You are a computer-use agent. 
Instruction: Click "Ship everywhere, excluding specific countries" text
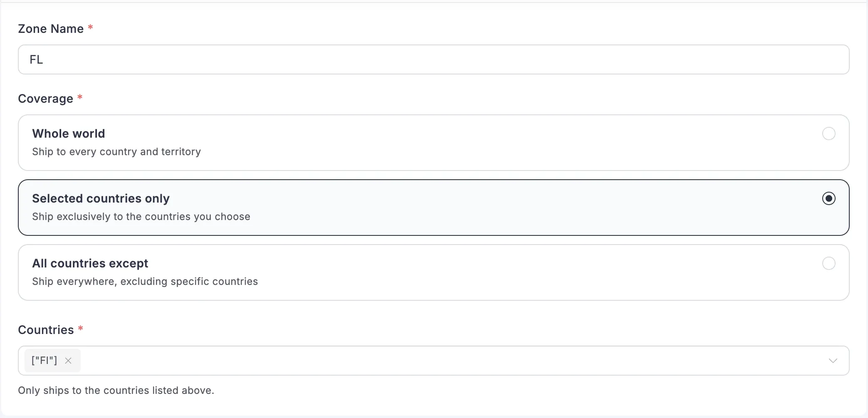tap(145, 282)
